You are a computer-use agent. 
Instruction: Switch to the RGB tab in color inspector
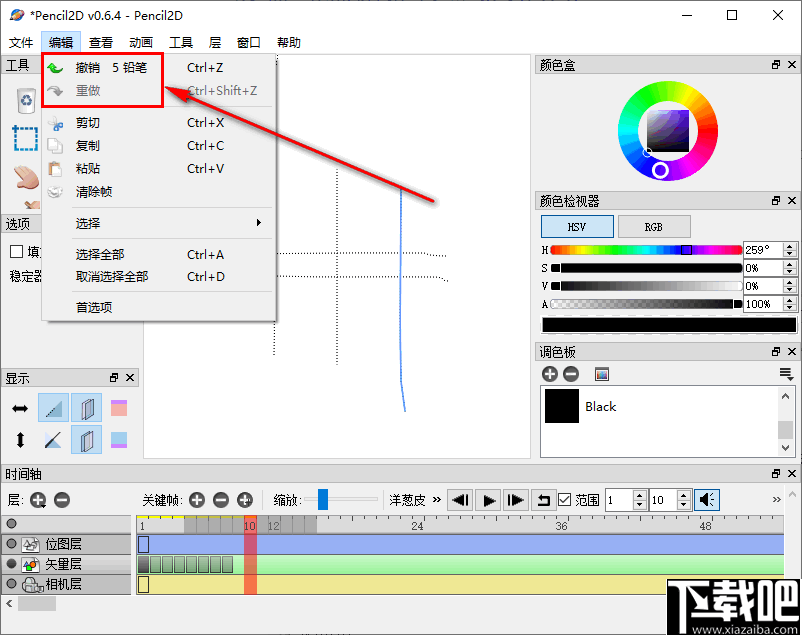[654, 226]
